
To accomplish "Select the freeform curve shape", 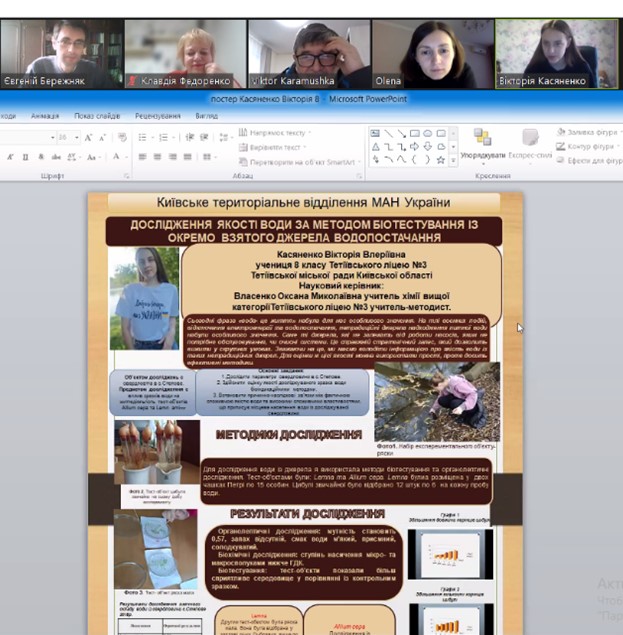I will [x=401, y=160].
